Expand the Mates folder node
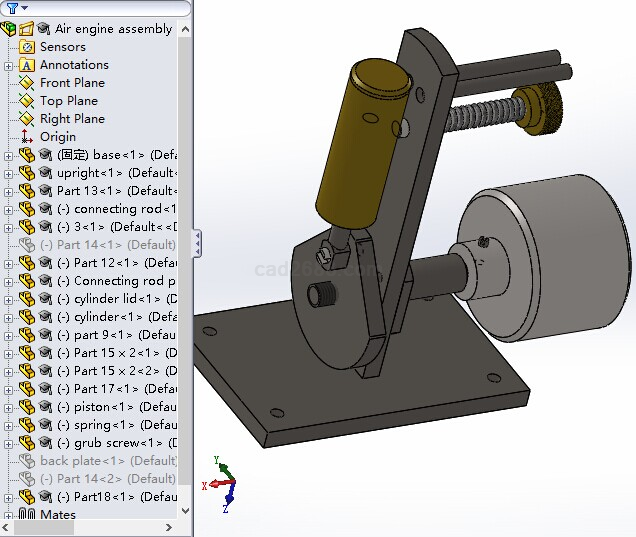Screen dimensions: 636x537 (9, 515)
